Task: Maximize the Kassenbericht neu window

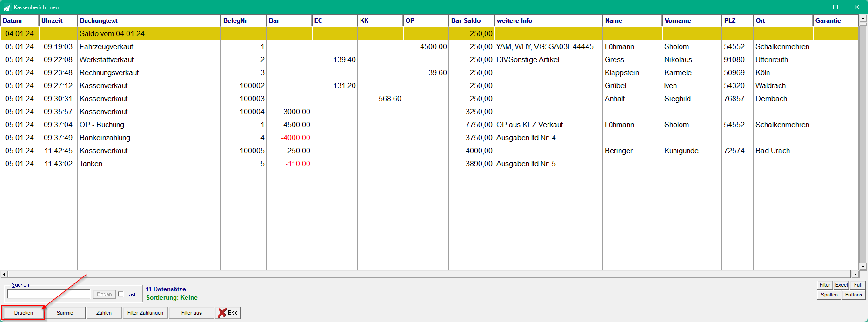Action: (x=835, y=7)
